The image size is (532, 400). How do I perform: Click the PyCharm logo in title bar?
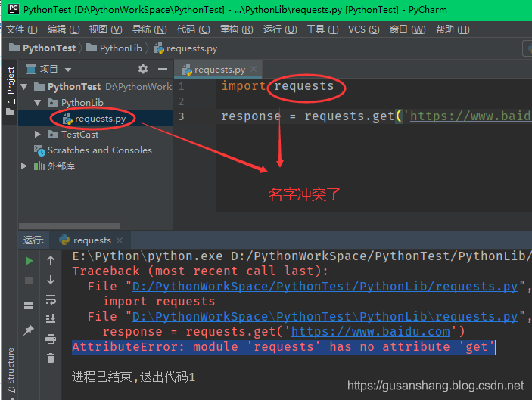coord(13,9)
